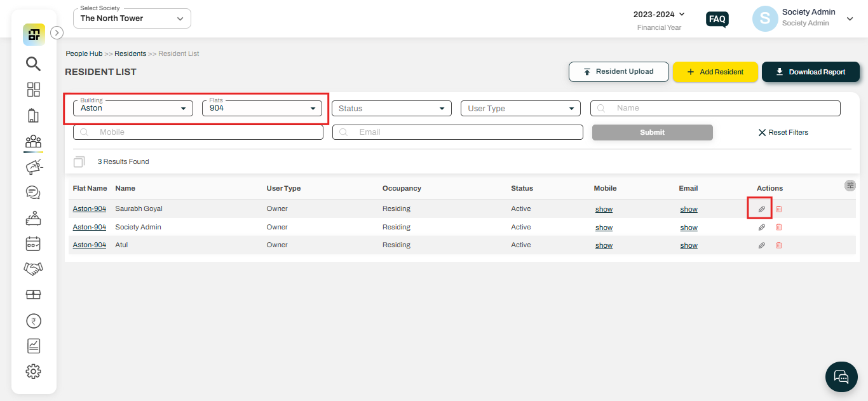Show Society Admin's mobile number

point(604,227)
